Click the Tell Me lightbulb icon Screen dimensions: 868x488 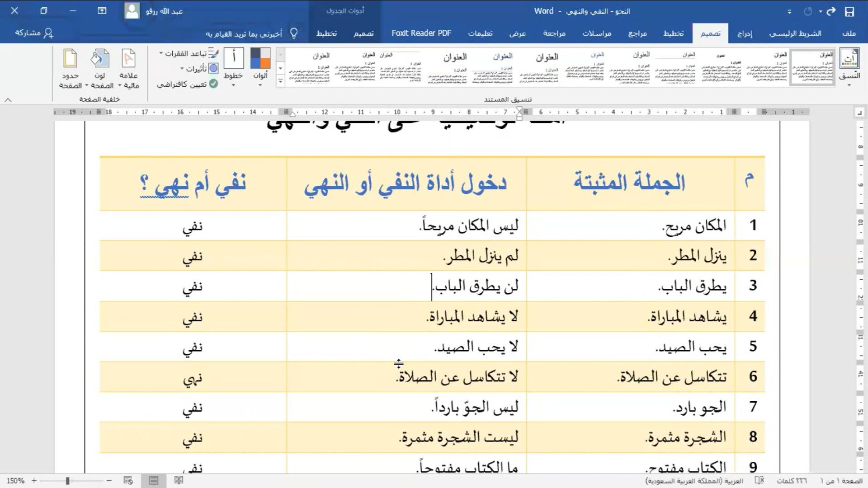pyautogui.click(x=294, y=33)
